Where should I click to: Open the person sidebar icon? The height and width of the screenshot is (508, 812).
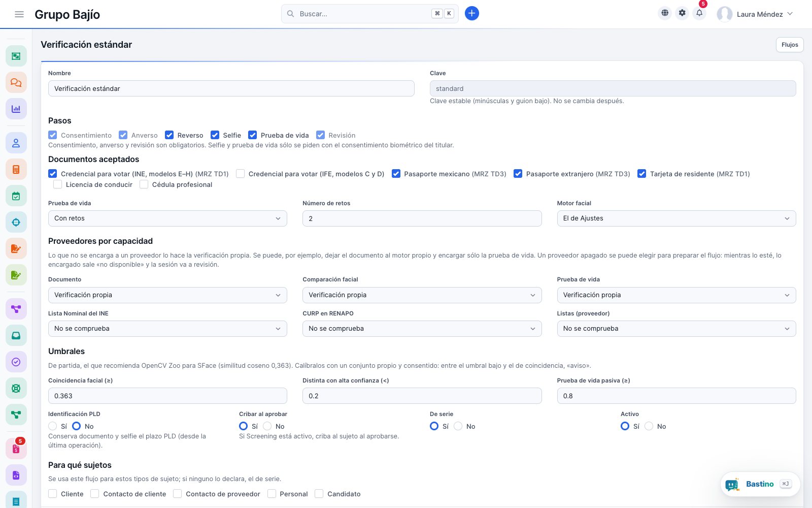tap(16, 143)
